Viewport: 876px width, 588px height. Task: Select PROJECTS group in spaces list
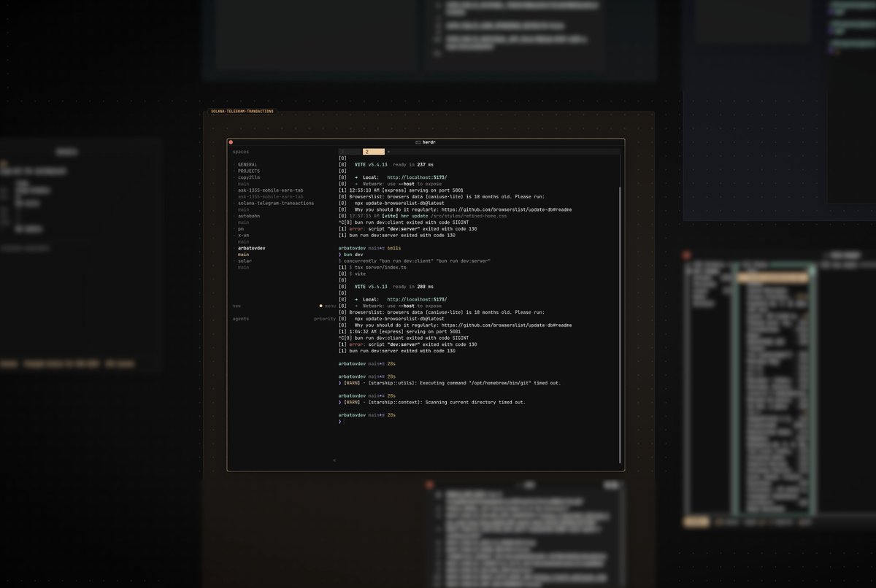click(x=247, y=171)
